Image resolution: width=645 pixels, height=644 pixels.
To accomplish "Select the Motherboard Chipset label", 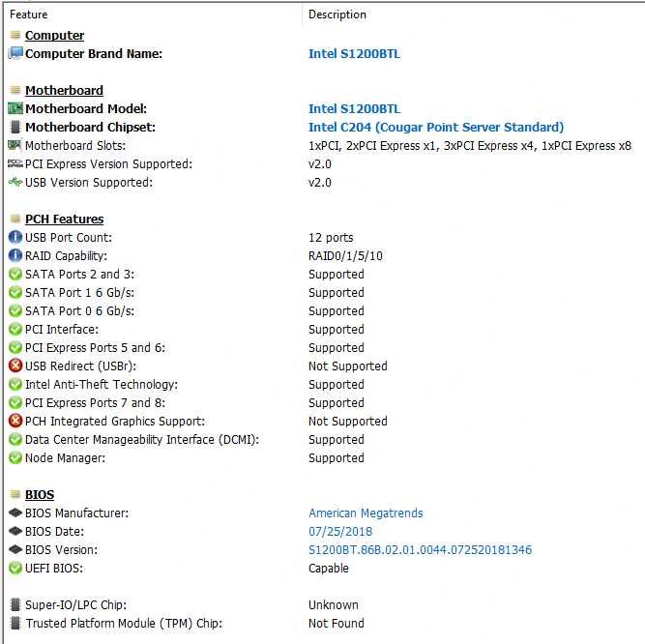I will [x=91, y=127].
